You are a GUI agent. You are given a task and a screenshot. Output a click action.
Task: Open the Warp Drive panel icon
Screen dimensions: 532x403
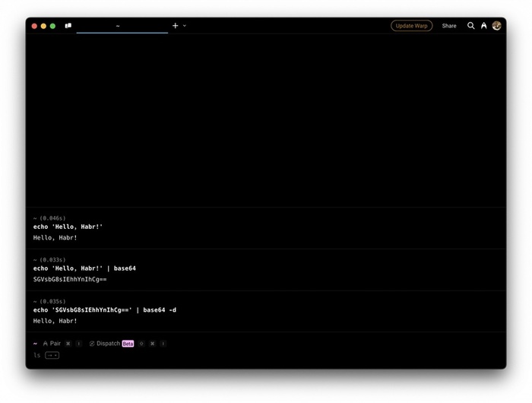pyautogui.click(x=68, y=26)
